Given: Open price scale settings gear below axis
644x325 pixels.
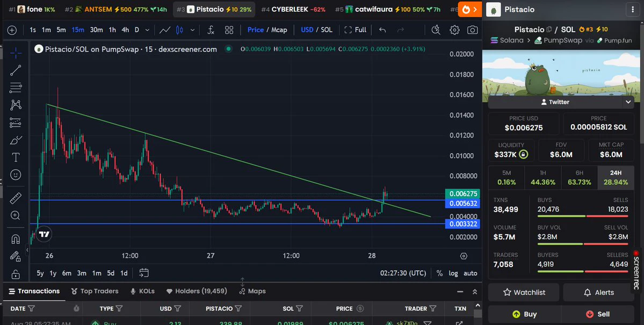Looking at the screenshot, I should tap(464, 256).
